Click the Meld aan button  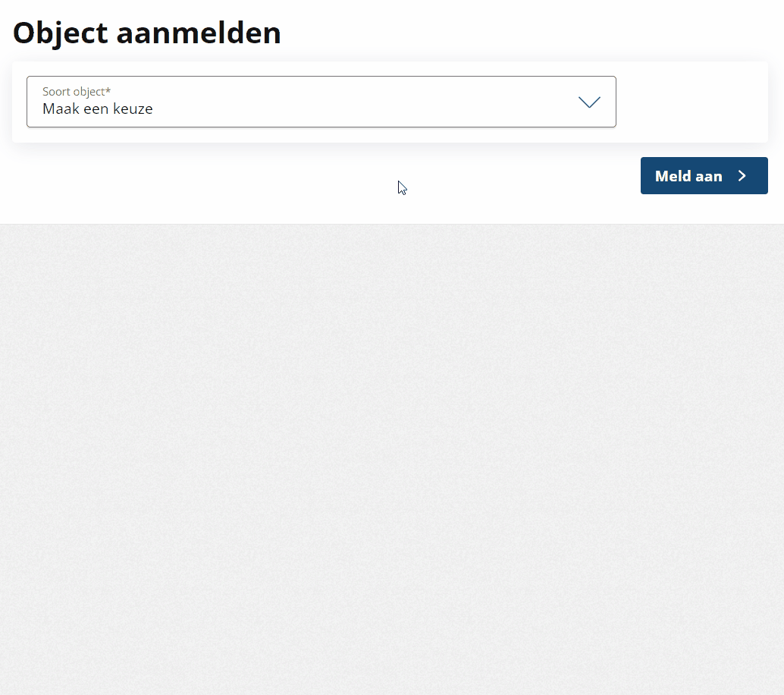pos(704,175)
